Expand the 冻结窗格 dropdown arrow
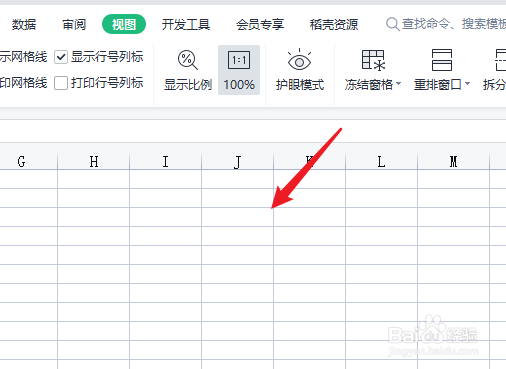This screenshot has height=369, width=506. pos(399,84)
